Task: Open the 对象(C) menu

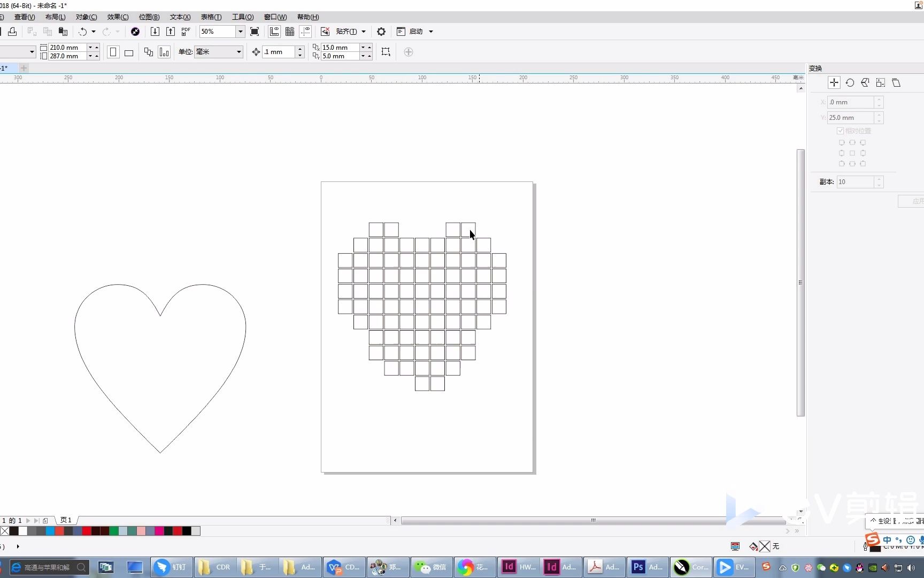Action: 86,17
